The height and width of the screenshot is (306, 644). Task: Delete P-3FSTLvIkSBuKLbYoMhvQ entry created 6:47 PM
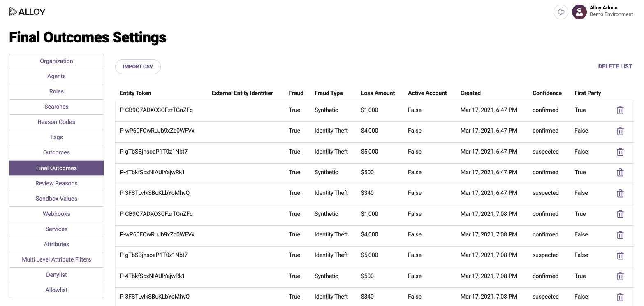click(620, 193)
